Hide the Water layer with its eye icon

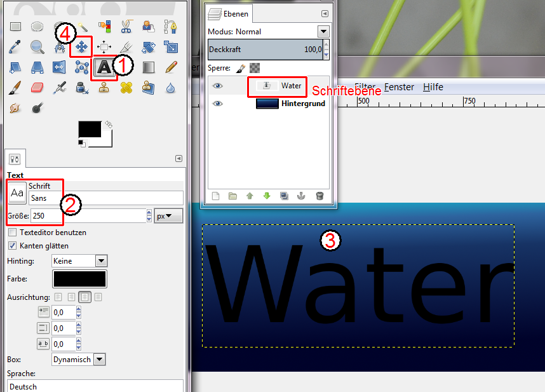218,86
